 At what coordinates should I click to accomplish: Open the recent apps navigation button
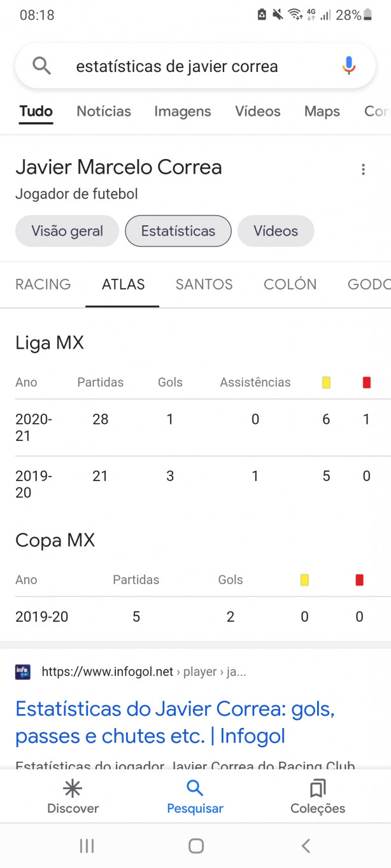point(87,846)
